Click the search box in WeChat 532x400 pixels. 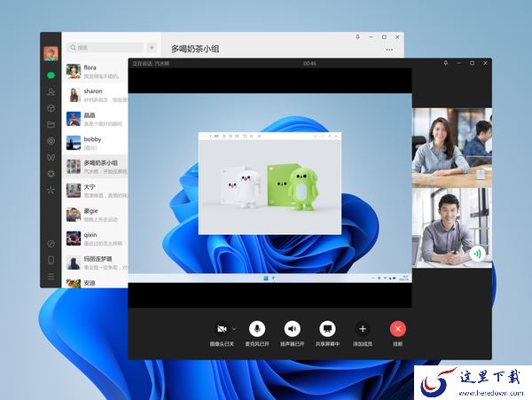(106, 48)
